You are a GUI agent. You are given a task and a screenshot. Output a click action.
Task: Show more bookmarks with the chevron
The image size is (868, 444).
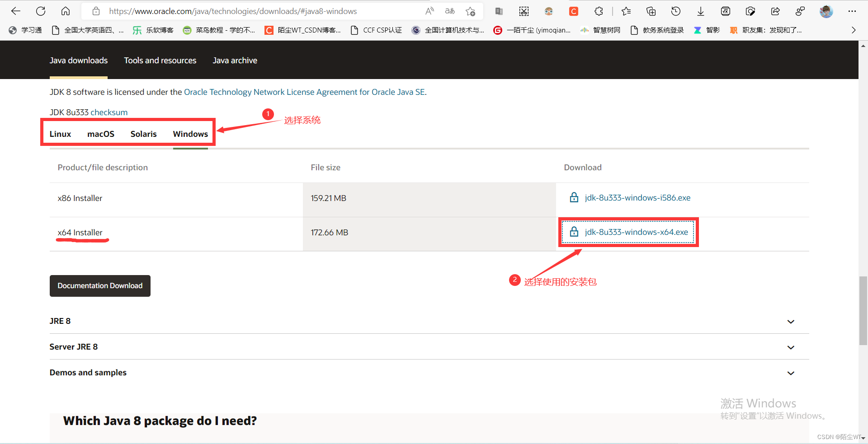pos(854,30)
